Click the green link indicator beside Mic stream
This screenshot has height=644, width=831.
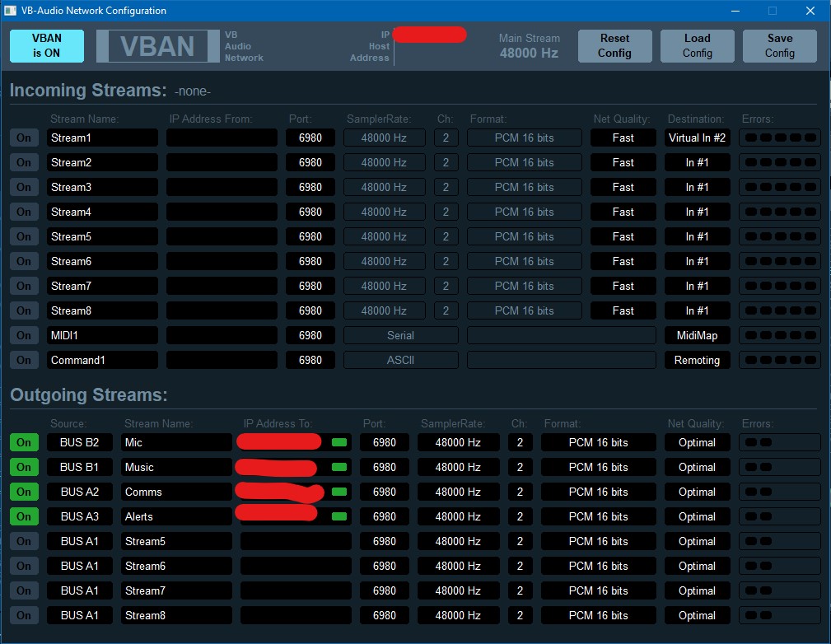(338, 442)
